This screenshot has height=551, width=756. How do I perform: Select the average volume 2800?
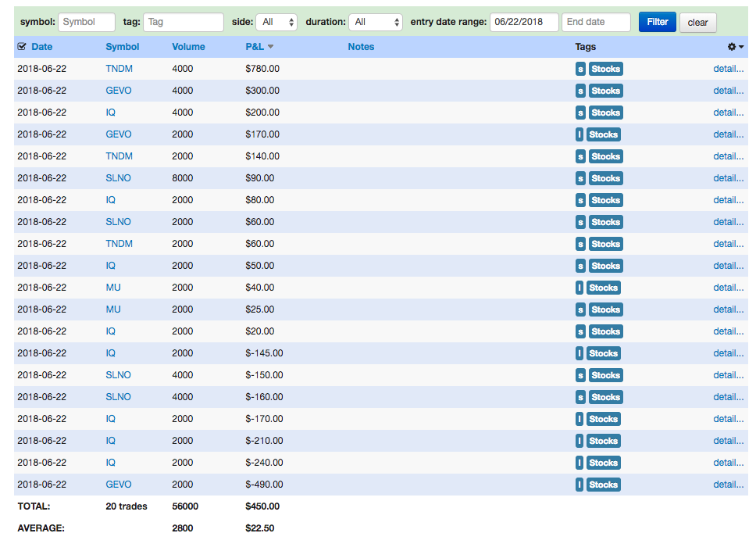(x=182, y=528)
